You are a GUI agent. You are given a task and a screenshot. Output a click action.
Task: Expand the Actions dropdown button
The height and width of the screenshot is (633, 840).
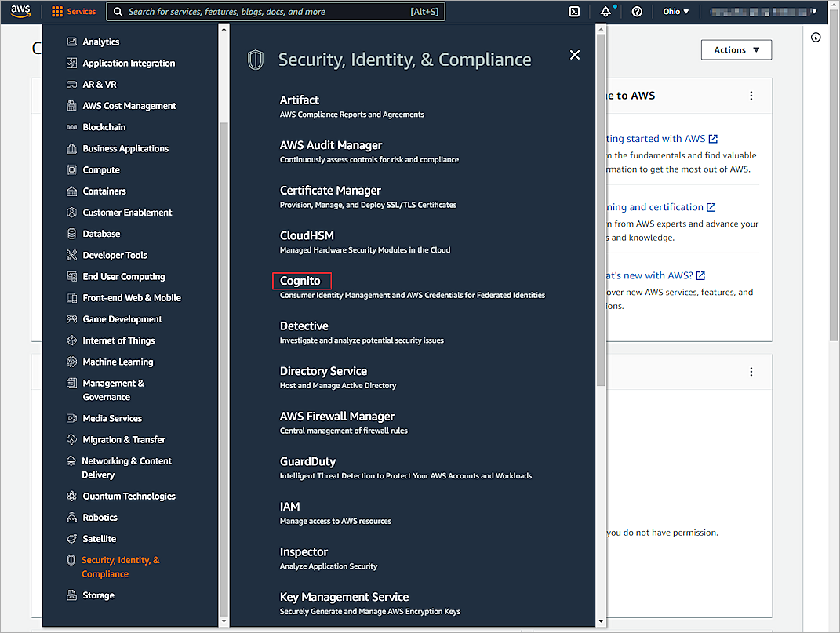(736, 50)
